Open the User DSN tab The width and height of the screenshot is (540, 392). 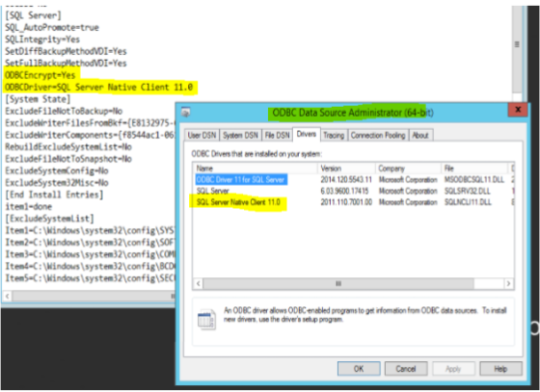pyautogui.click(x=202, y=135)
